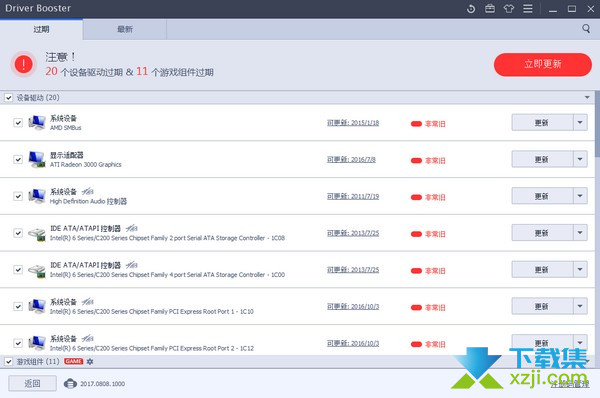This screenshot has height=398, width=600.
Task: Uncheck the High Definition Audio checkbox
Action: pyautogui.click(x=18, y=196)
